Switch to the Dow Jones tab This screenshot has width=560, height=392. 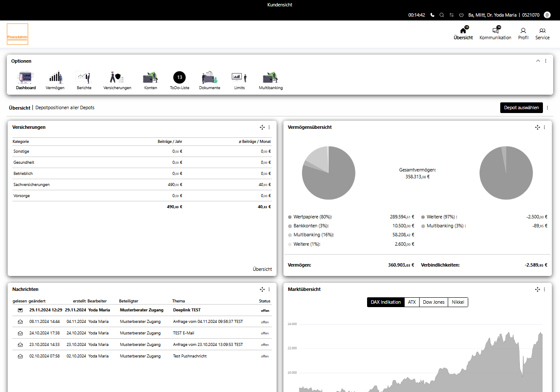tap(433, 302)
